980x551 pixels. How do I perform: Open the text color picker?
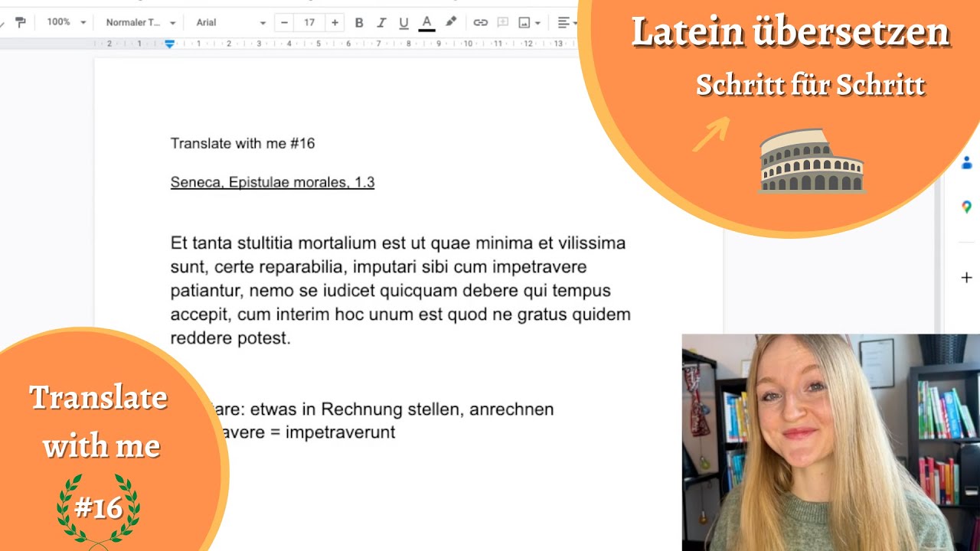[x=426, y=22]
